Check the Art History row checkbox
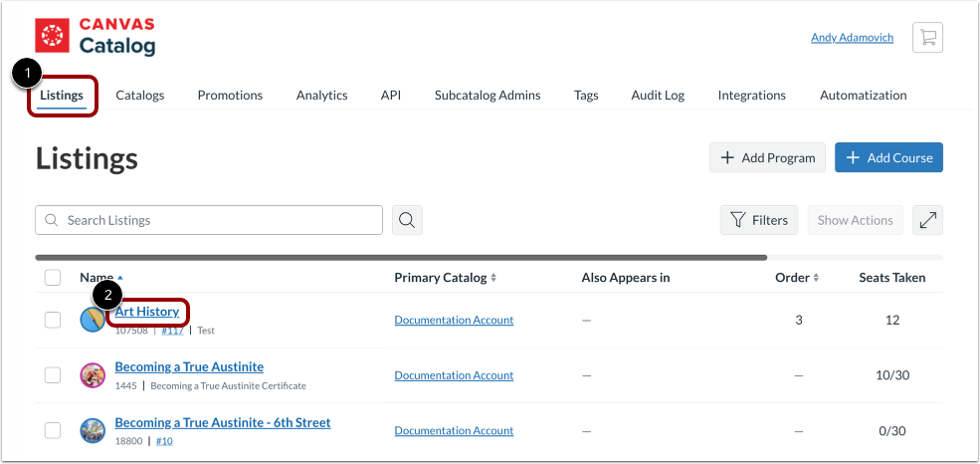 53,321
